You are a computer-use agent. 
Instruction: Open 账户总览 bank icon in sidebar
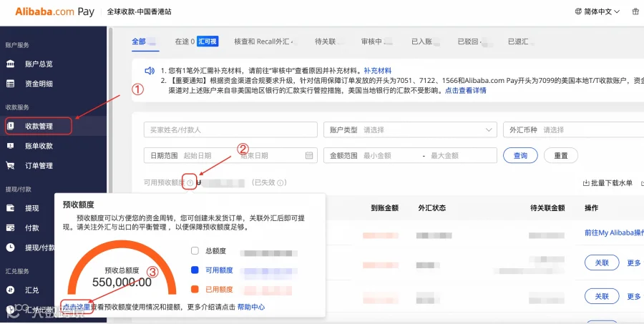[x=10, y=64]
